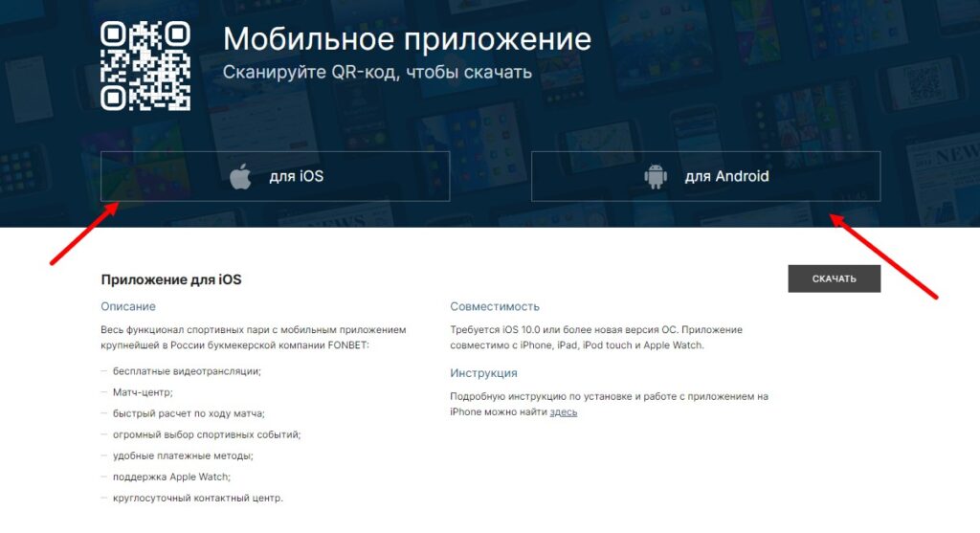Click the "Приложение для iOS" heading
Image resolution: width=980 pixels, height=533 pixels.
171,279
